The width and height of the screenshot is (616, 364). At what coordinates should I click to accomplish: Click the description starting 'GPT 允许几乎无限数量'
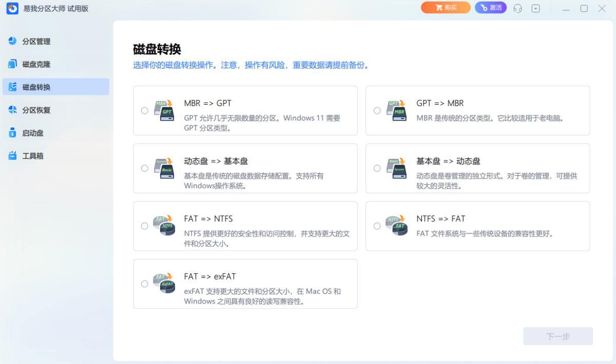[x=262, y=123]
